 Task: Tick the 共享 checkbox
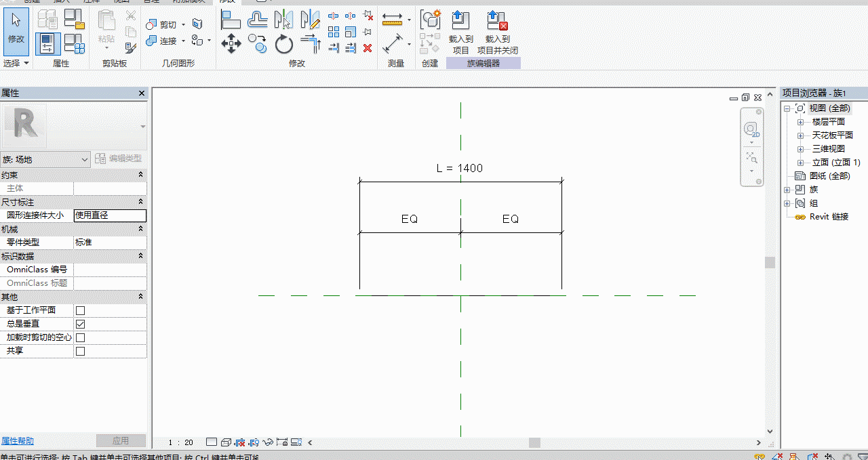pos(80,351)
